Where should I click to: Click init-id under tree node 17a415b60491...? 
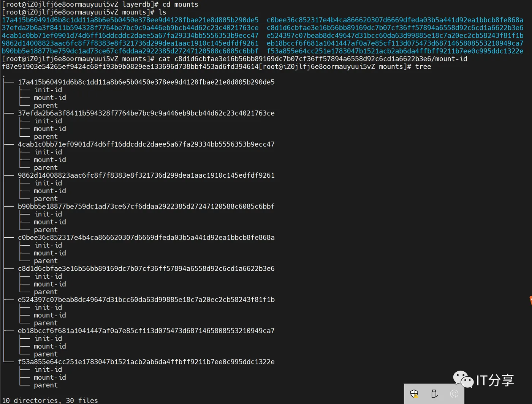48,90
